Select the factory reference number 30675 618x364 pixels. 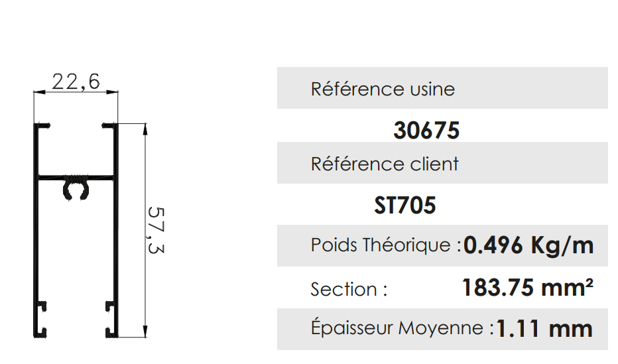[x=426, y=131]
